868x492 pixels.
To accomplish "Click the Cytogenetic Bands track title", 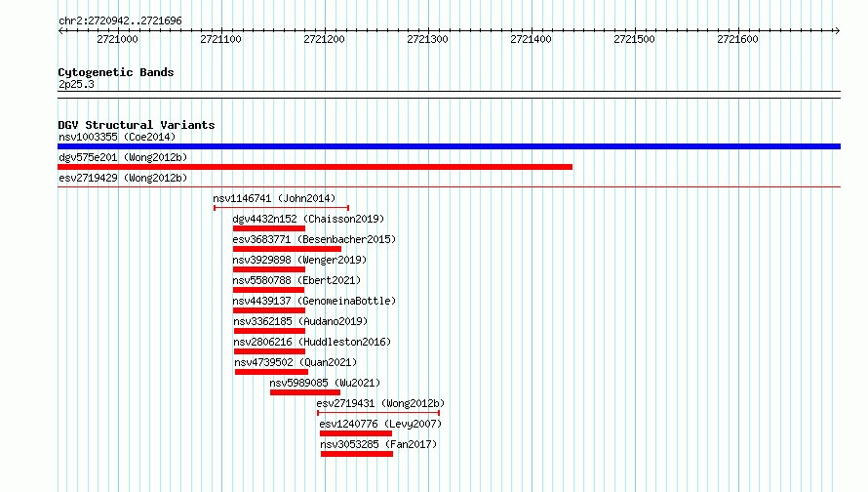I will tap(116, 72).
